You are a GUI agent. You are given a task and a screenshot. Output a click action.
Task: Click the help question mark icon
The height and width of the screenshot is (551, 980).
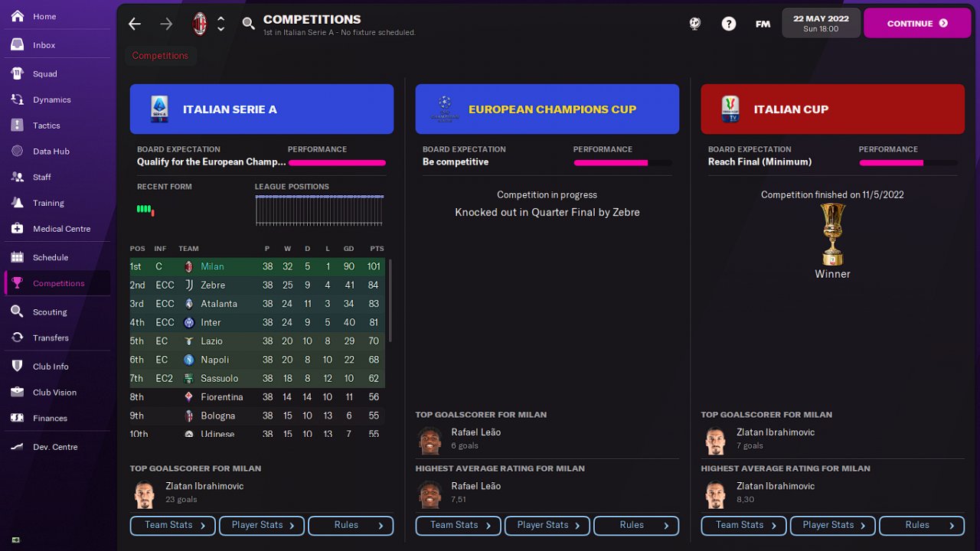[728, 24]
